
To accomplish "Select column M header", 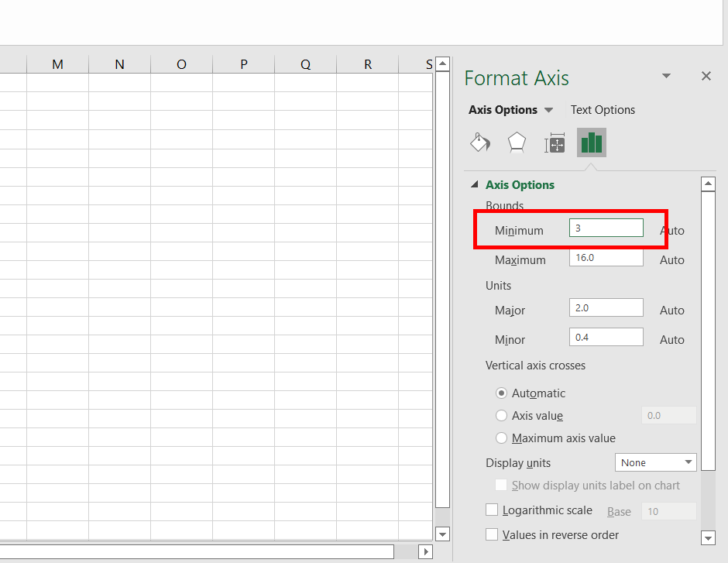I will (x=57, y=64).
